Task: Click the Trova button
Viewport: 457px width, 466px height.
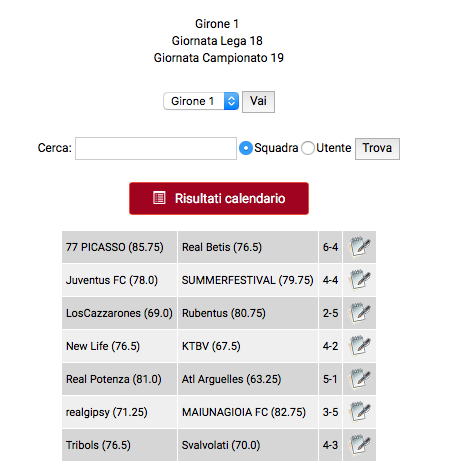Action: click(x=377, y=149)
